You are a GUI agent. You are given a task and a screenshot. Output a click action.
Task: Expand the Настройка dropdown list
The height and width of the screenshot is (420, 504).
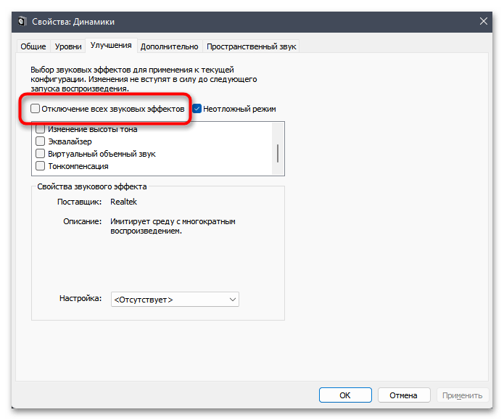click(x=175, y=300)
